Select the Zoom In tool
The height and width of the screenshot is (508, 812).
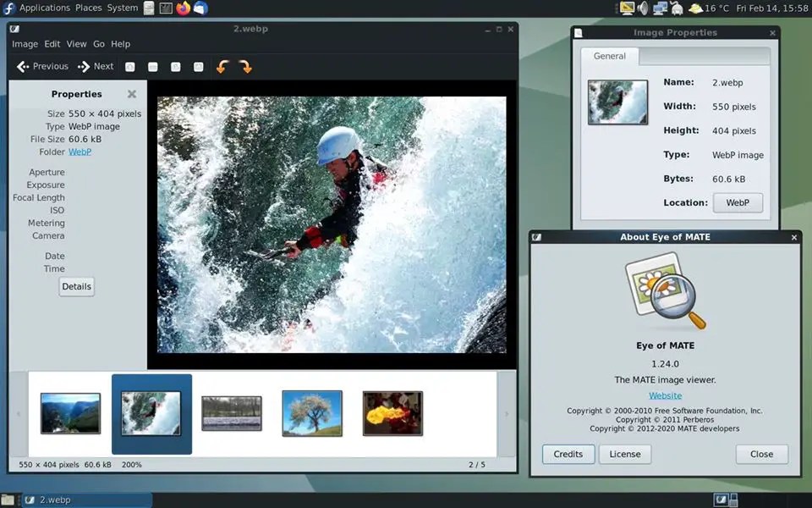point(129,66)
